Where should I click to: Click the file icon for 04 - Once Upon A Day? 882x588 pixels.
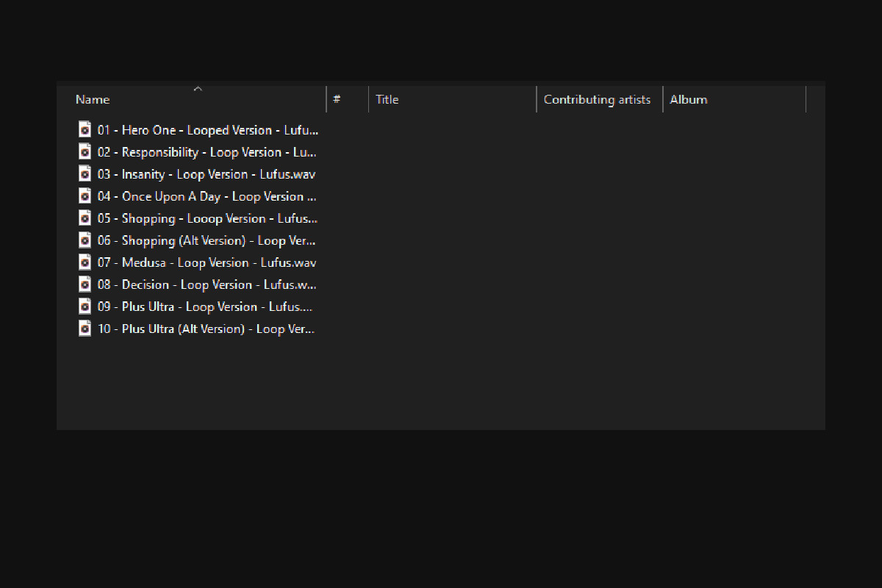click(85, 196)
